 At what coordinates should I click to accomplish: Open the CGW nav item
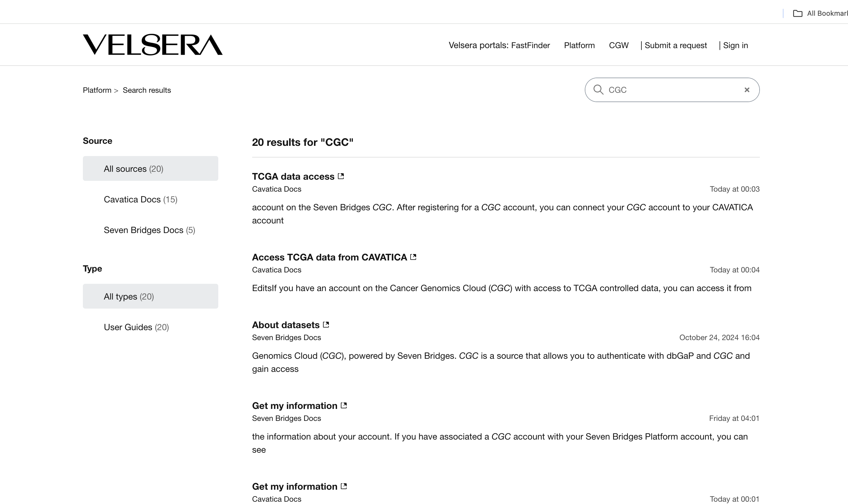pos(619,45)
